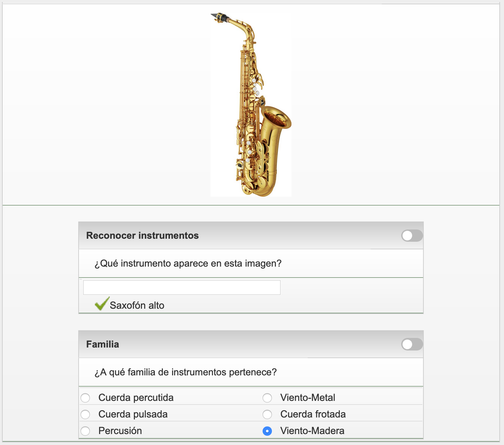Click the Viento-Madera option label
The height and width of the screenshot is (445, 504).
click(x=312, y=431)
